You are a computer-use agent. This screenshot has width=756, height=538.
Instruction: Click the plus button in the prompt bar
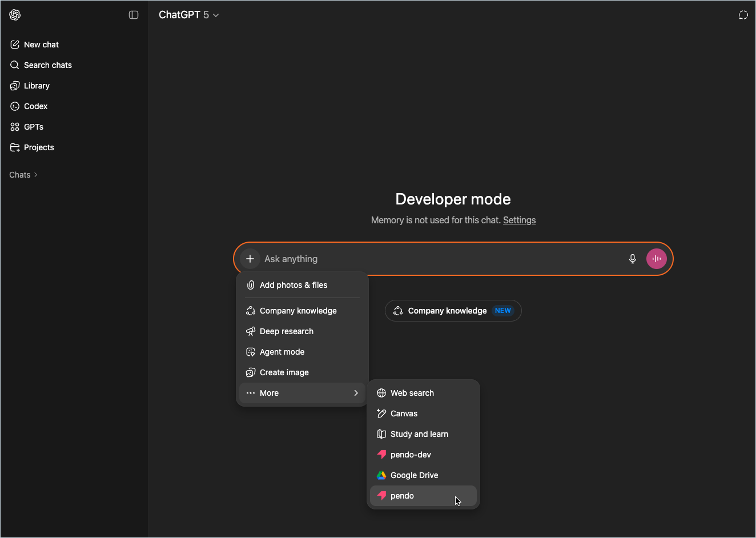(x=250, y=259)
